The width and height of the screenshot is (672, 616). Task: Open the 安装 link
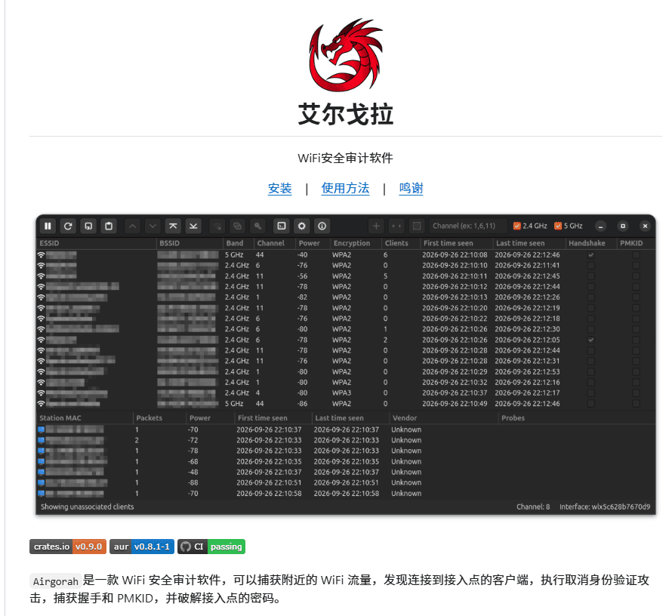[280, 189]
